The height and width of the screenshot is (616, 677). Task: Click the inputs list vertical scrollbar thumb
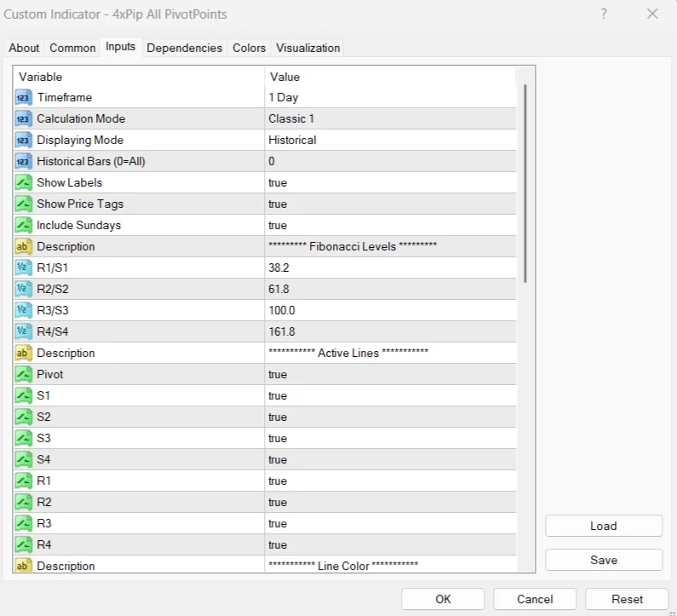point(525,183)
